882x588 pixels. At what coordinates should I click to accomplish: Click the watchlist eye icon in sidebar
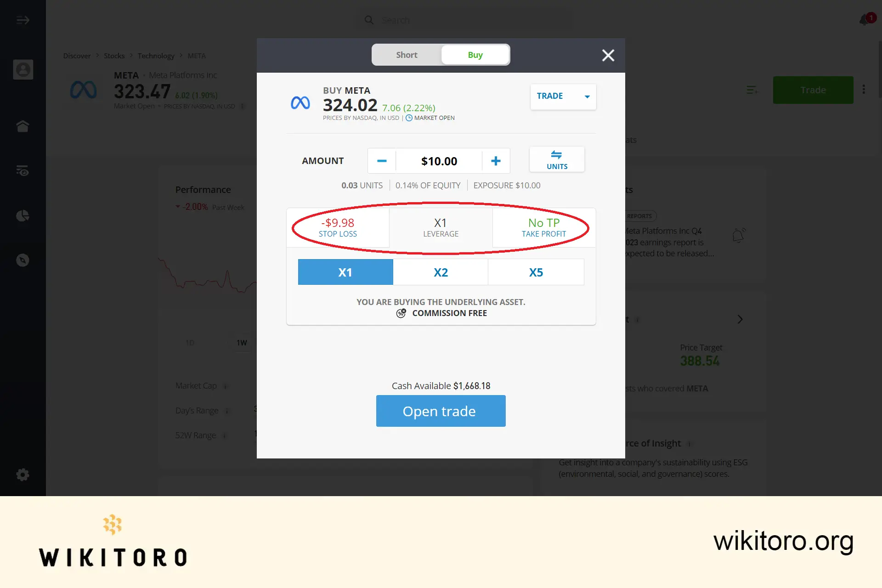click(x=23, y=170)
